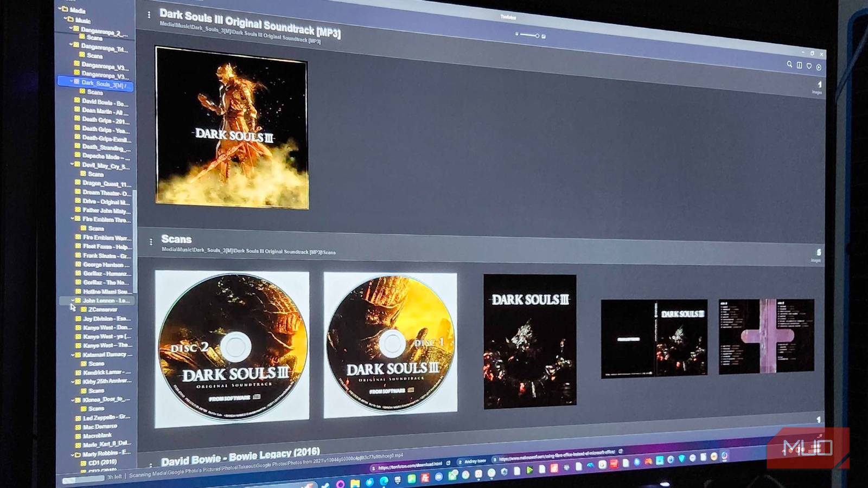
Task: Start slideshow with the play icon
Action: [x=819, y=67]
